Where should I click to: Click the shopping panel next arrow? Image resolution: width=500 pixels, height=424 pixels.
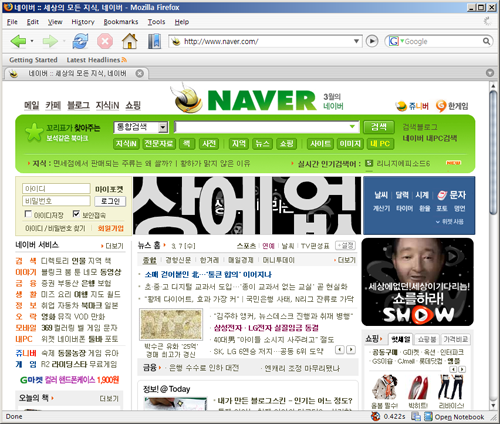pyautogui.click(x=462, y=369)
